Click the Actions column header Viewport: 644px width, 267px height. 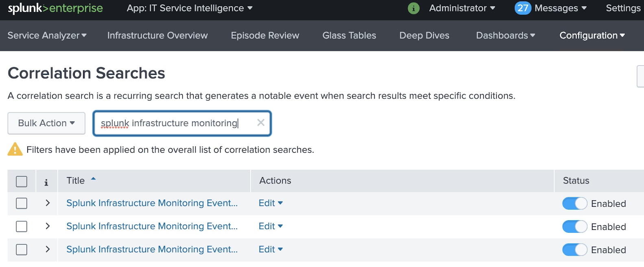275,181
